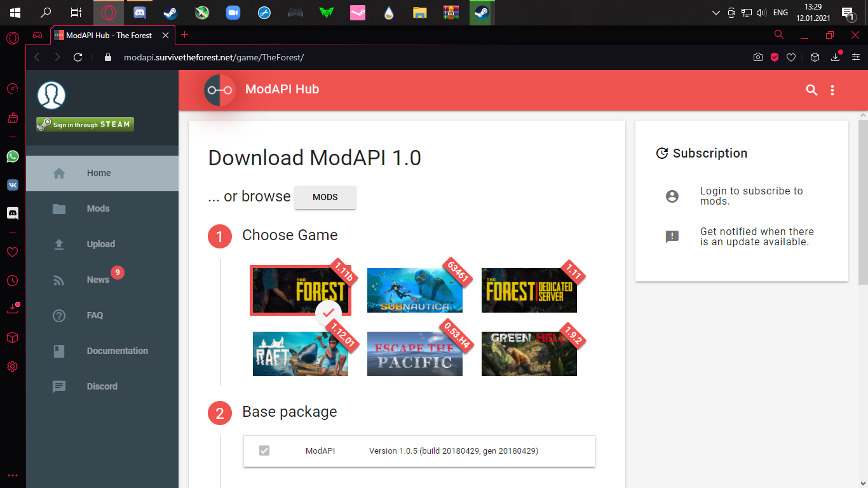This screenshot has width=868, height=488.
Task: Open the Windows Start menu
Action: (15, 13)
